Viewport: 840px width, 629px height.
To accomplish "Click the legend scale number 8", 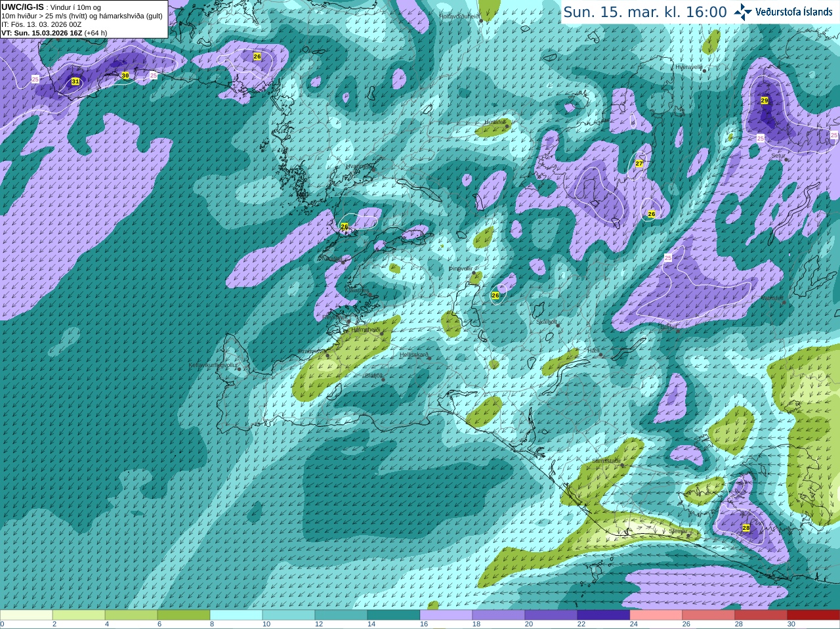I will pos(212,624).
